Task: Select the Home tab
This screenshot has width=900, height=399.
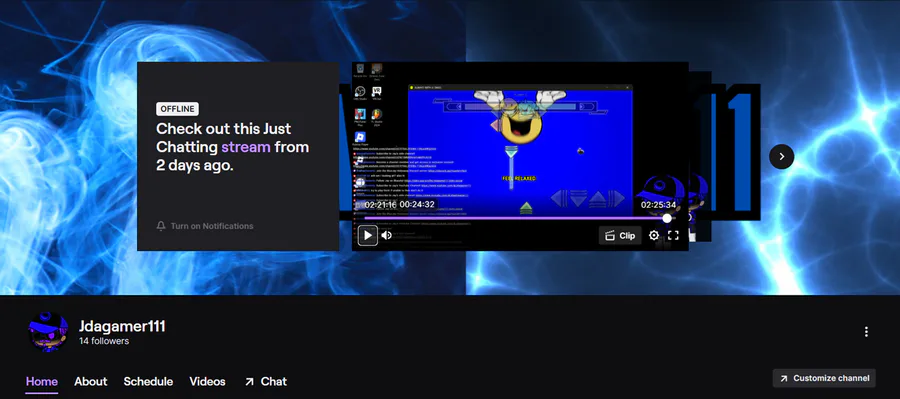Action: (x=42, y=381)
